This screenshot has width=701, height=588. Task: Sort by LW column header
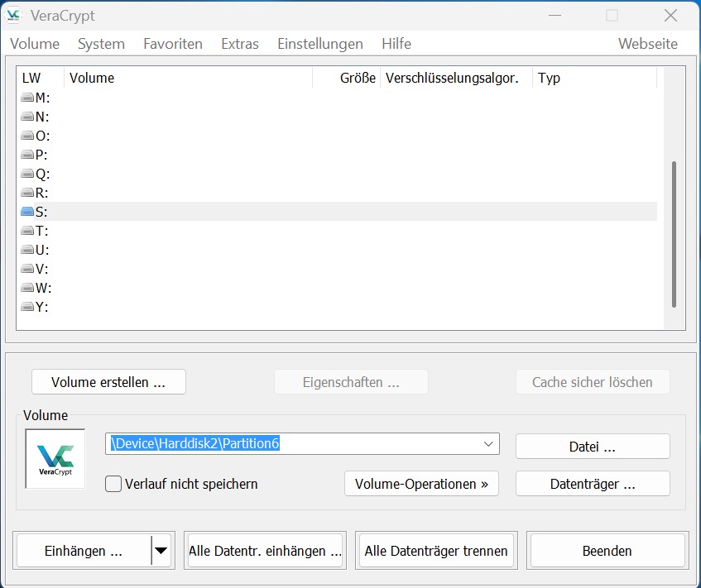click(x=41, y=78)
